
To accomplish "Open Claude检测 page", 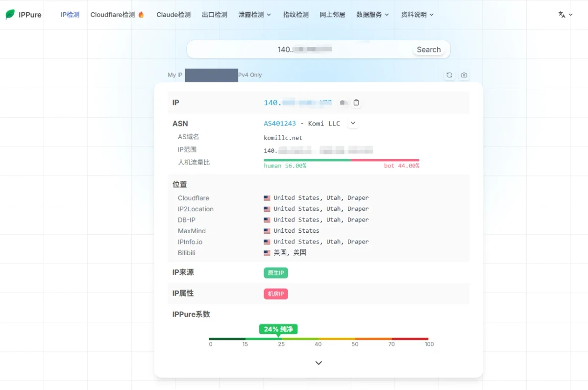I will click(x=173, y=15).
